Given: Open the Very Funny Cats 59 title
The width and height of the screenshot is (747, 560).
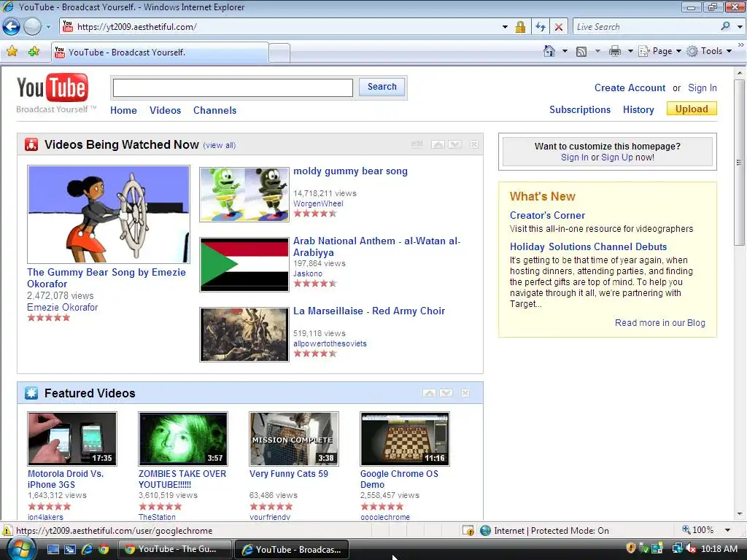Looking at the screenshot, I should 289,474.
